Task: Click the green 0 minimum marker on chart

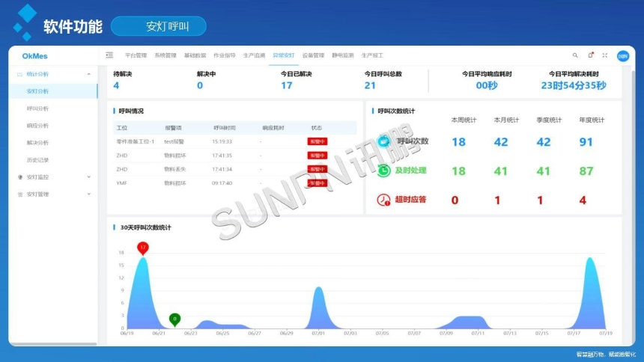Action: [175, 319]
